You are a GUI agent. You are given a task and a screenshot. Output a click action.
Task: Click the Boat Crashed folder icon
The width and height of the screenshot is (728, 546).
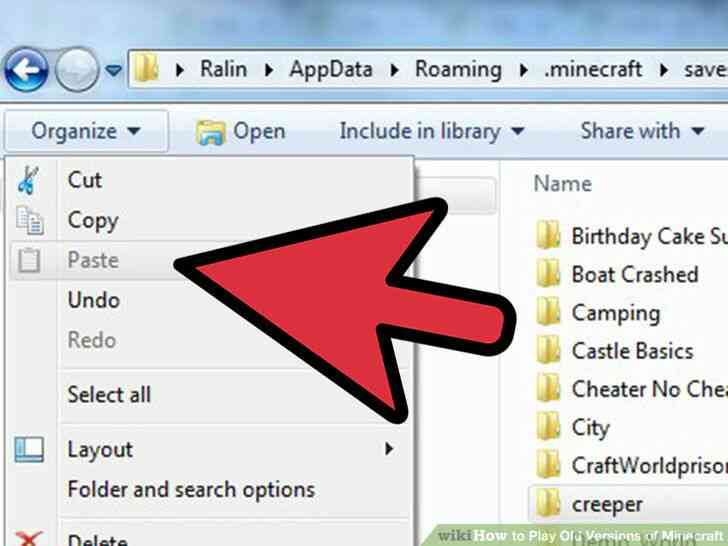click(x=548, y=273)
